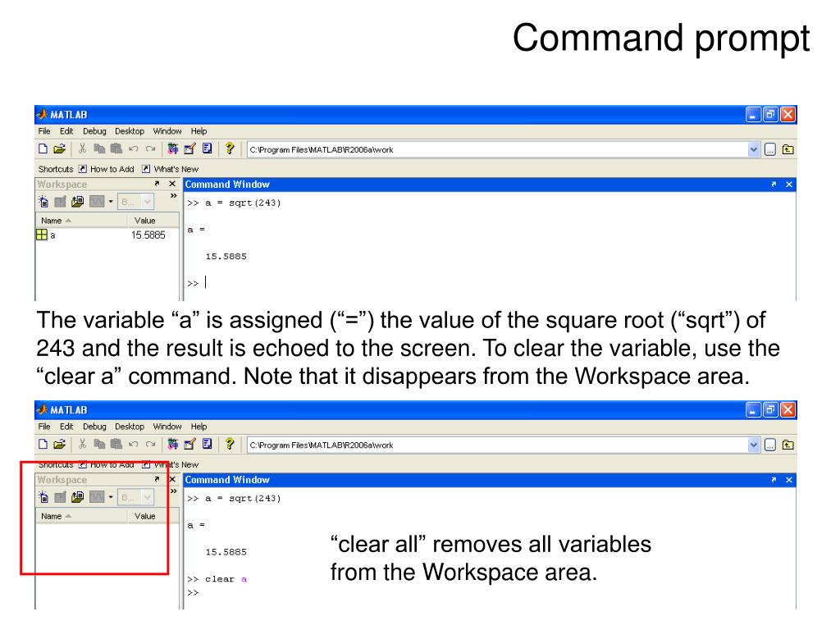Click Copy icon in lower MATLAB toolbar
Image resolution: width=840 pixels, height=630 pixels.
(x=99, y=444)
